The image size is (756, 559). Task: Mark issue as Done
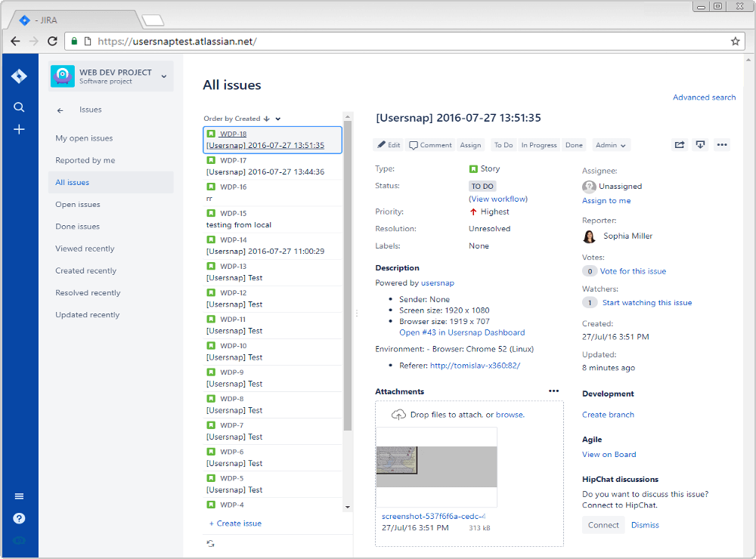point(574,145)
